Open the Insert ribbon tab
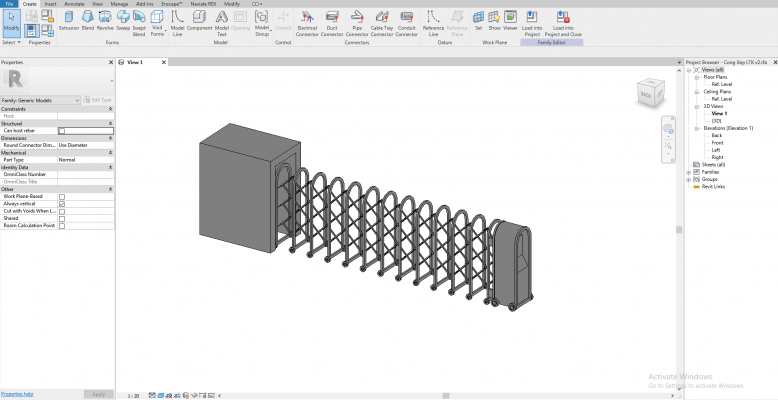The height and width of the screenshot is (400, 778). (50, 4)
